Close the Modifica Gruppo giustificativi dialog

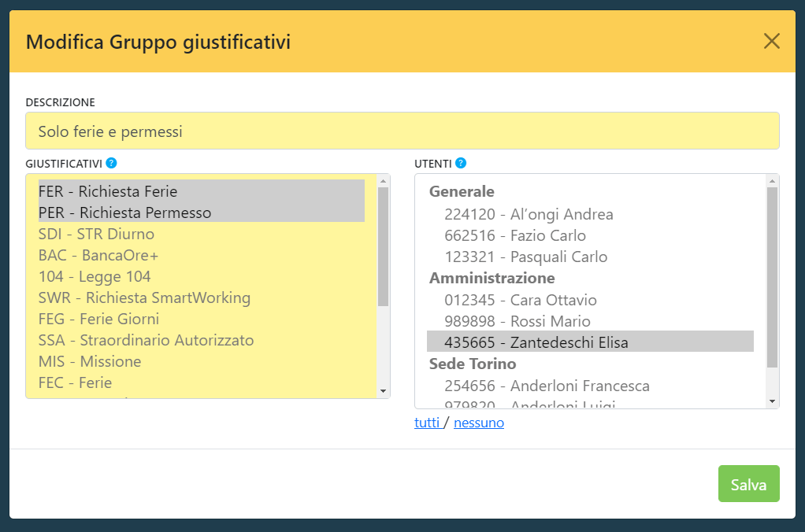(771, 42)
